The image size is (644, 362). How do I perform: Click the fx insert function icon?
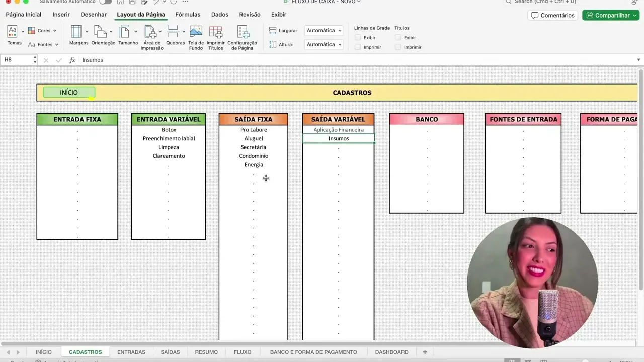click(x=72, y=60)
